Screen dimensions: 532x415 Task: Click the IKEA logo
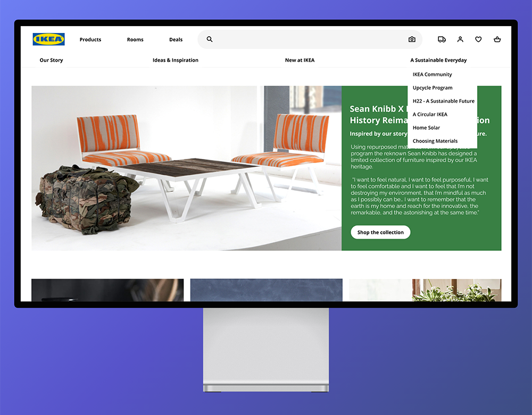[x=48, y=39]
